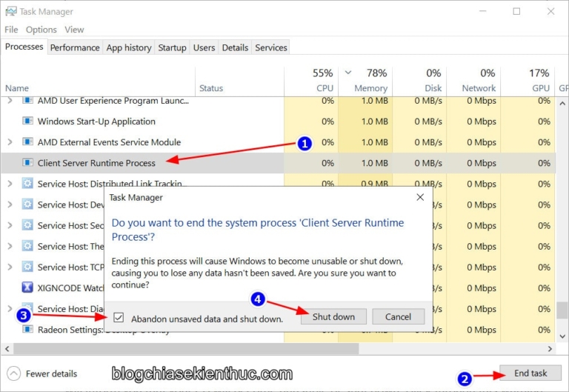Click the Service Host: Distributed Link Tracking gear icon
Screen dimensions: 569x392
[x=27, y=184]
